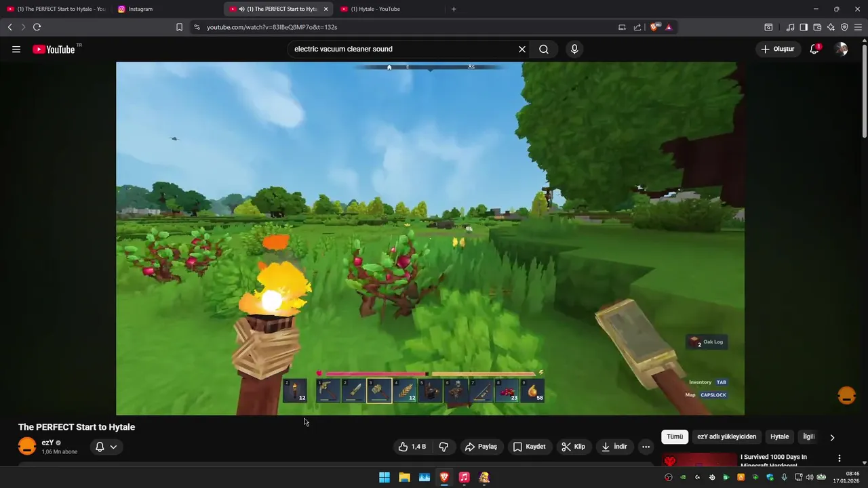
Task: Click the Kaydet save button
Action: tap(529, 447)
